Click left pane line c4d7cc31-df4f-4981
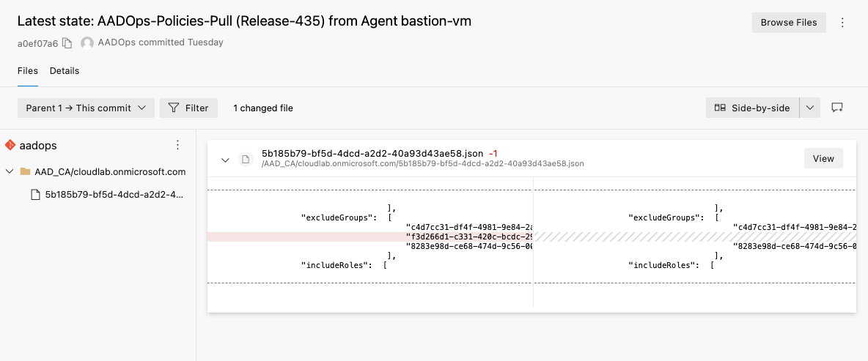Screen dimensions: 868x361 coord(469,227)
